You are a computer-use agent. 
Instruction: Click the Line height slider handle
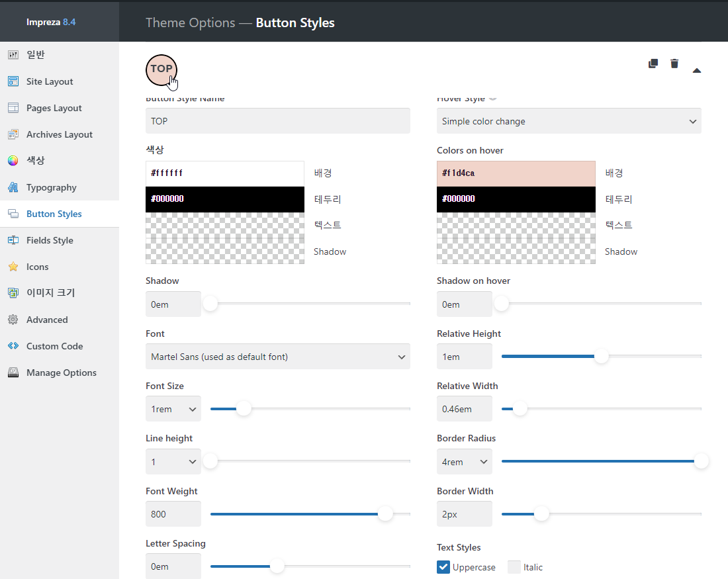(210, 461)
